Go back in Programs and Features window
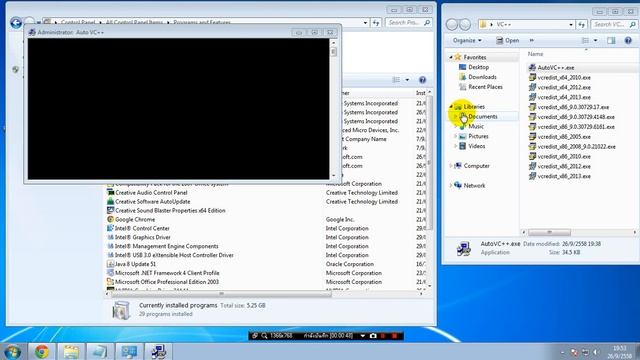640x360 pixels. (x=16, y=22)
